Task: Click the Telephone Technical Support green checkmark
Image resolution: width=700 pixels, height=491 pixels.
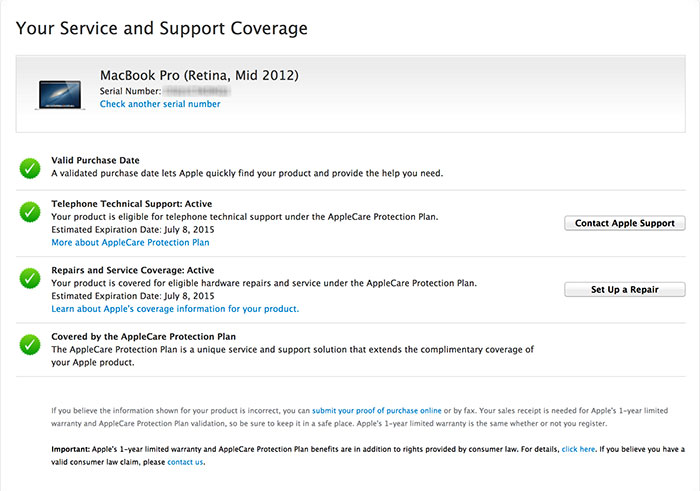Action: 30,212
